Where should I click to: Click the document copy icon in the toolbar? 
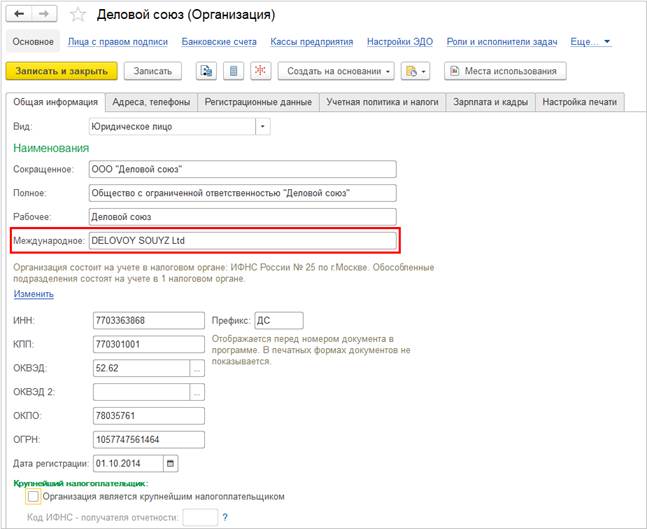(x=206, y=71)
